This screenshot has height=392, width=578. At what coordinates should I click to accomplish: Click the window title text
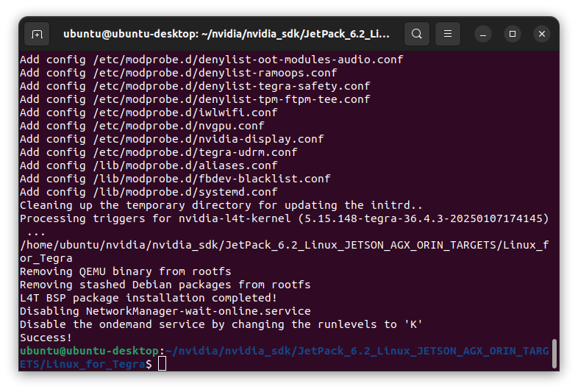(x=226, y=34)
